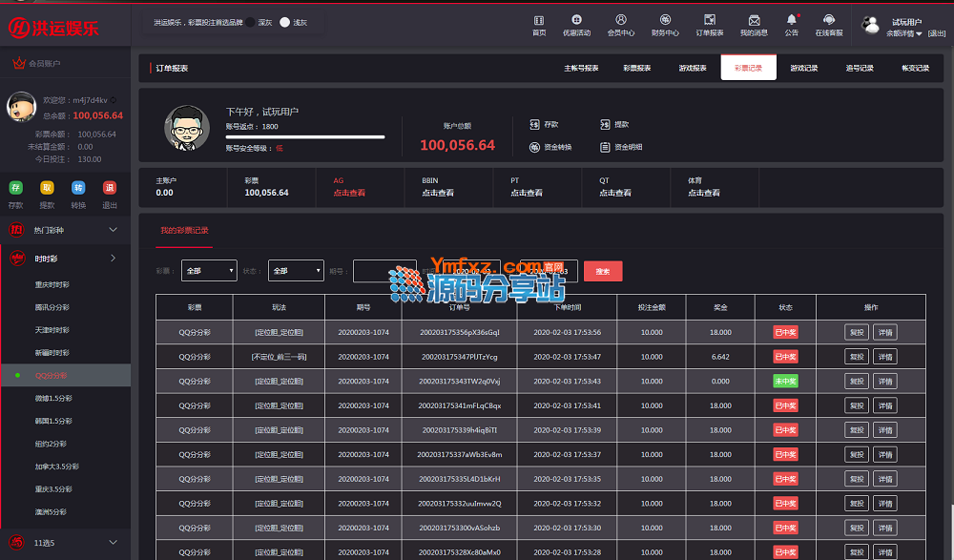Open 会员中心 member center icon
This screenshot has height=560, width=954.
coord(621,20)
